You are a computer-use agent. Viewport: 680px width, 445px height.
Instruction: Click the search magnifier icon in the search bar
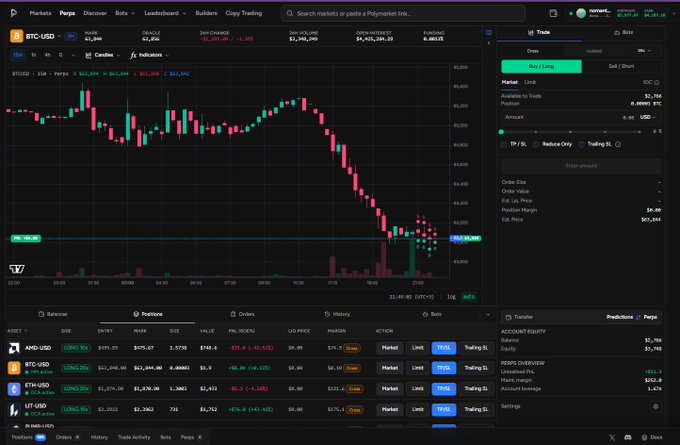click(x=289, y=13)
